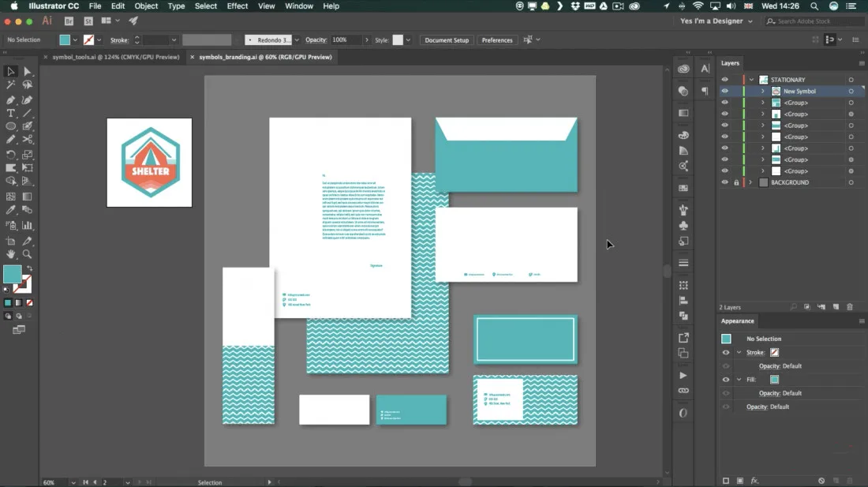Select the Magic Wand tool
Image resolution: width=868 pixels, height=487 pixels.
point(11,84)
